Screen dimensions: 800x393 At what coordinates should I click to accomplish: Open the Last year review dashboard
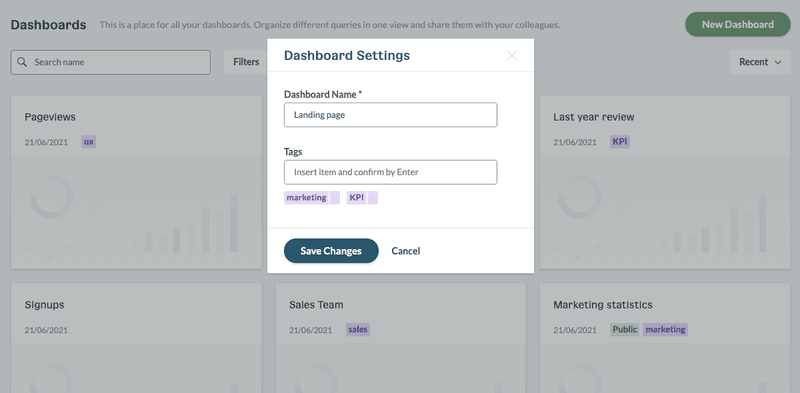[x=665, y=182]
